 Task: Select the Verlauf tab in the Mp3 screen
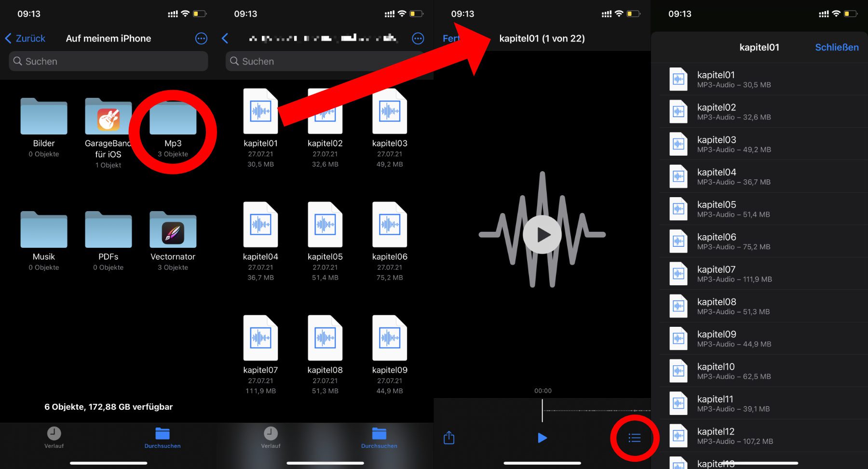(x=271, y=438)
